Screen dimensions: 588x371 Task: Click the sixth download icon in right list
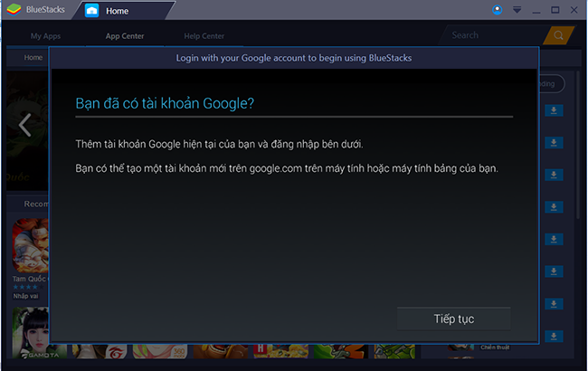click(x=554, y=271)
